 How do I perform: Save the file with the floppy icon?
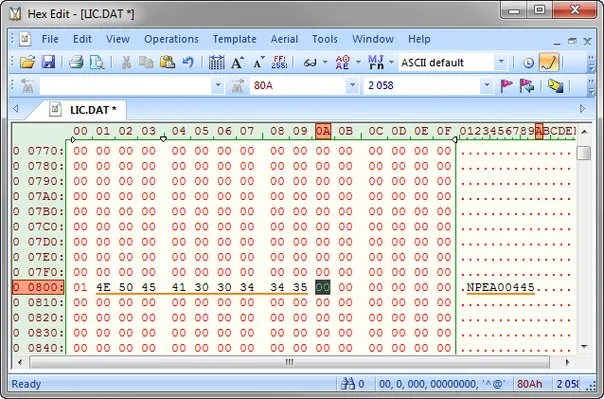pos(48,62)
